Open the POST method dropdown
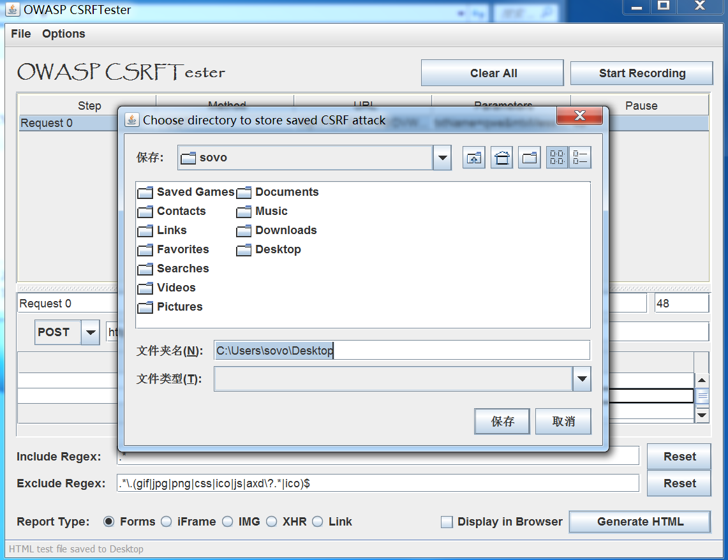Image resolution: width=728 pixels, height=560 pixels. pyautogui.click(x=91, y=332)
